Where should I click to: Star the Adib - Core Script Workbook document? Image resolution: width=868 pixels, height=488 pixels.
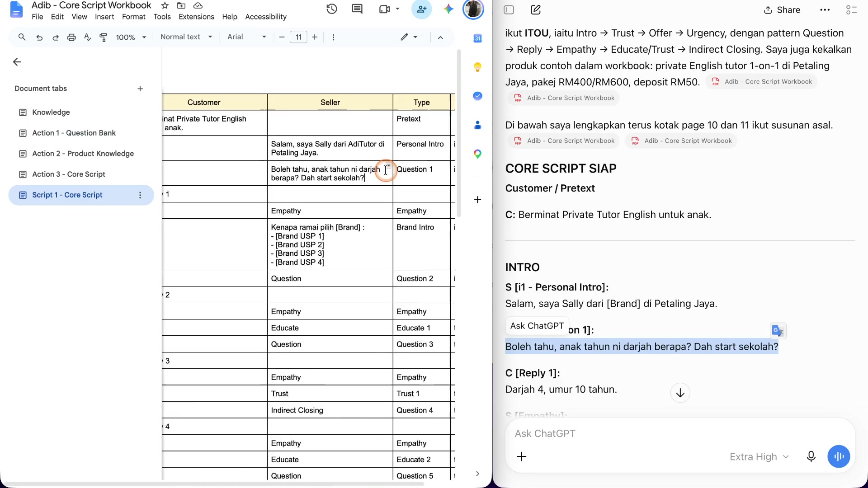pos(165,5)
